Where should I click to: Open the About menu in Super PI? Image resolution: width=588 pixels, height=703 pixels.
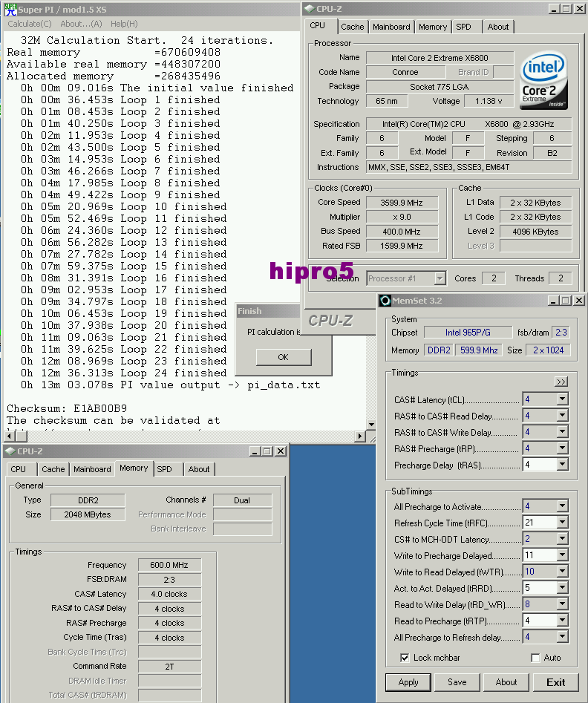[81, 24]
